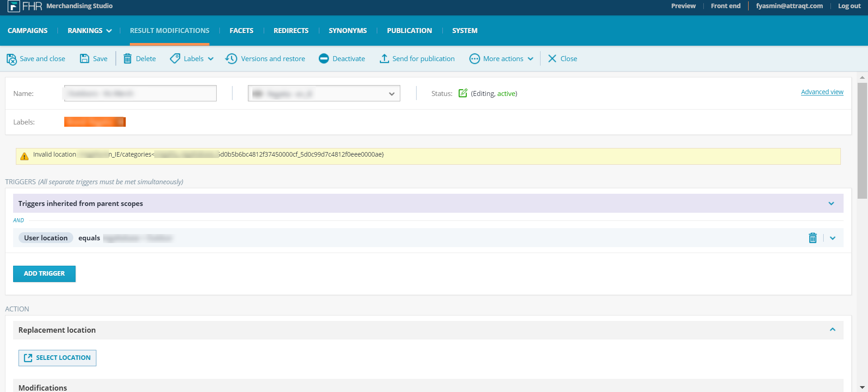Click the Versions and restore clock icon
868x392 pixels.
click(231, 59)
